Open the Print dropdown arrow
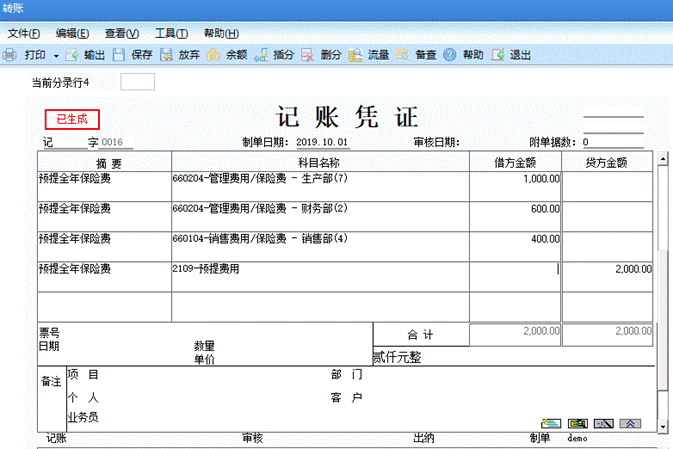This screenshot has height=449, width=673. tap(56, 55)
